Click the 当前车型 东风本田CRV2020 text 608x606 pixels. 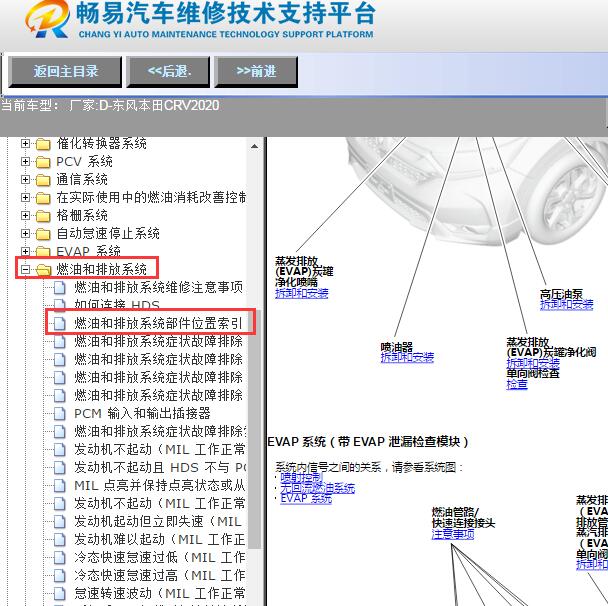pyautogui.click(x=110, y=105)
